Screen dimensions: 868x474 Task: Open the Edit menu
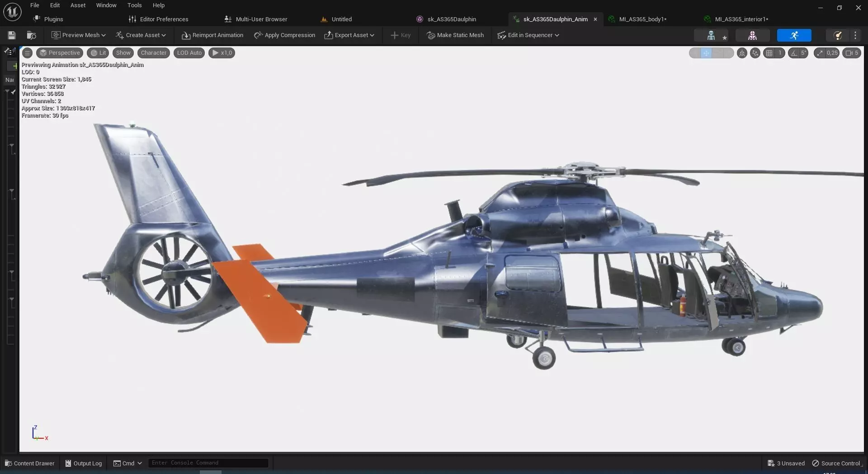pyautogui.click(x=55, y=5)
